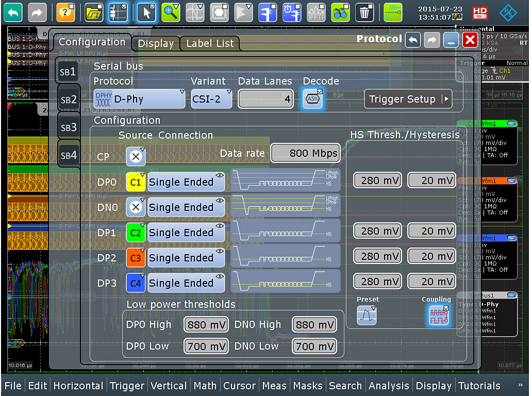Expand more menu items chevron
The image size is (532, 396).
click(x=521, y=385)
